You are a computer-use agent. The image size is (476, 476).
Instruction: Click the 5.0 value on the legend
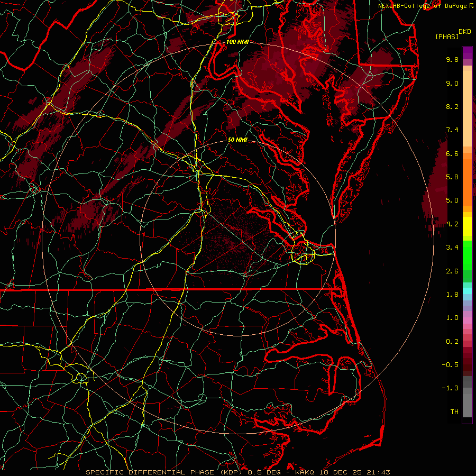(452, 200)
